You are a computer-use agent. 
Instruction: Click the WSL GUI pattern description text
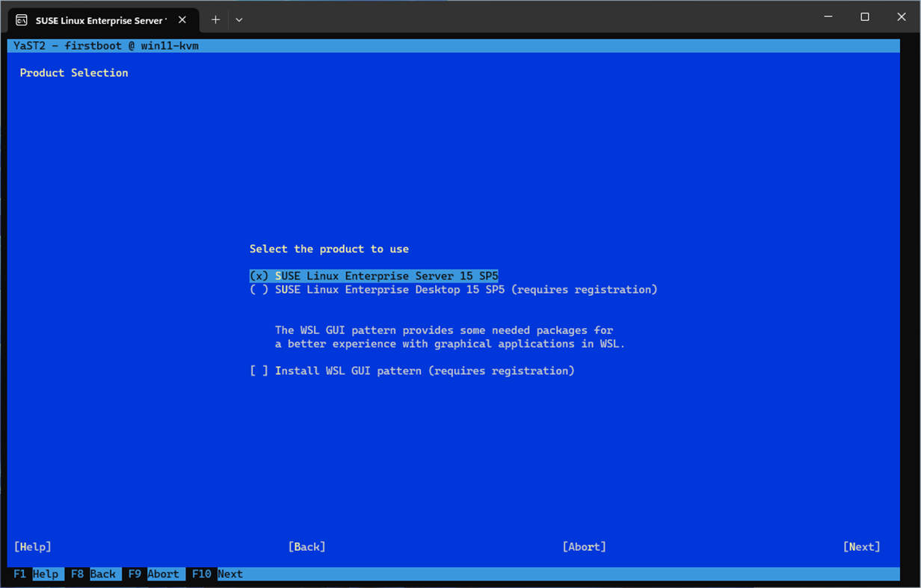(450, 337)
